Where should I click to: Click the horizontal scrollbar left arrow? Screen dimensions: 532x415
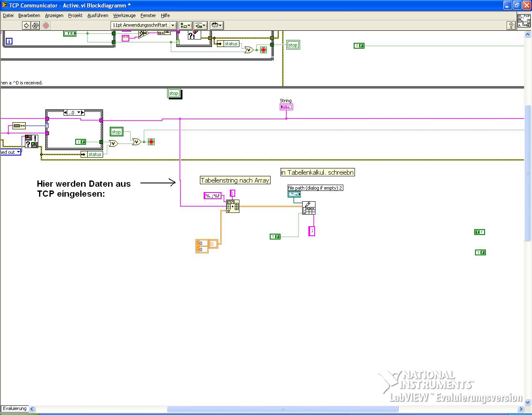32,409
